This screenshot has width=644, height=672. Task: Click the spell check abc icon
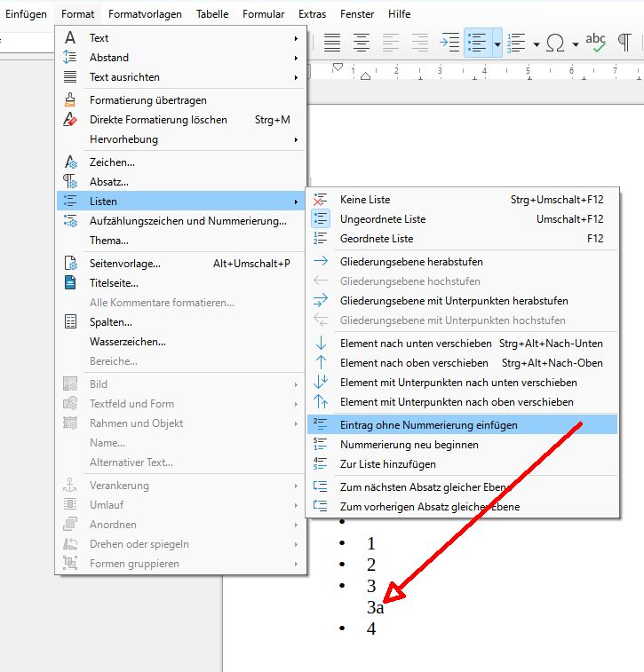coord(596,42)
